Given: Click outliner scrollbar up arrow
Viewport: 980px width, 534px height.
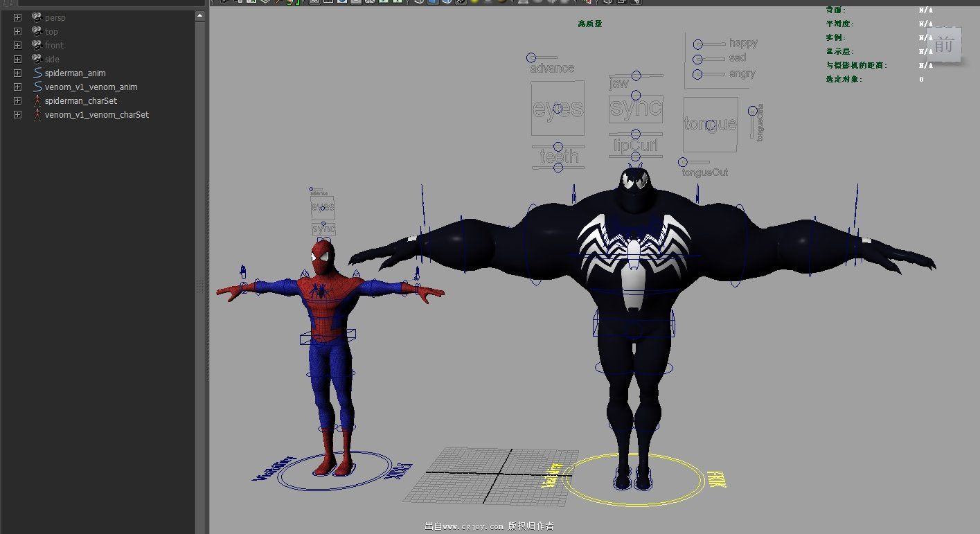Looking at the screenshot, I should (x=200, y=16).
